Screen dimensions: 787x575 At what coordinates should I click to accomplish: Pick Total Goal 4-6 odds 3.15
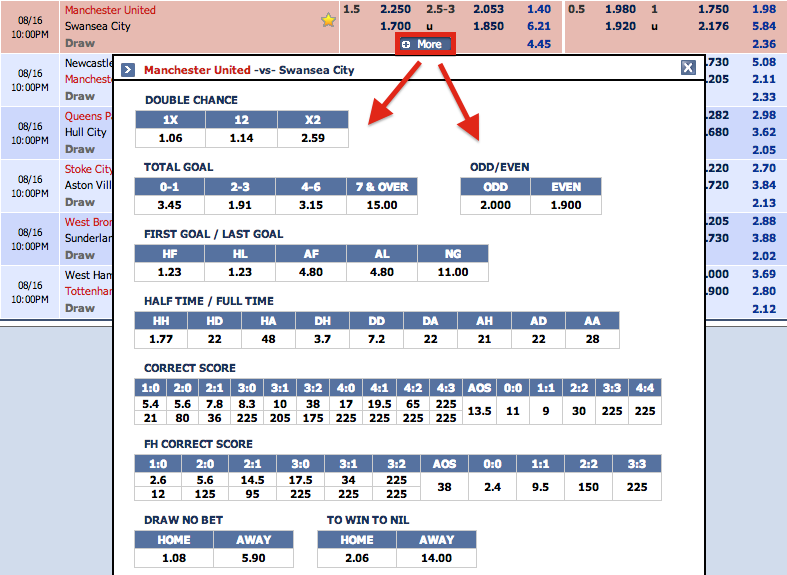pyautogui.click(x=311, y=205)
